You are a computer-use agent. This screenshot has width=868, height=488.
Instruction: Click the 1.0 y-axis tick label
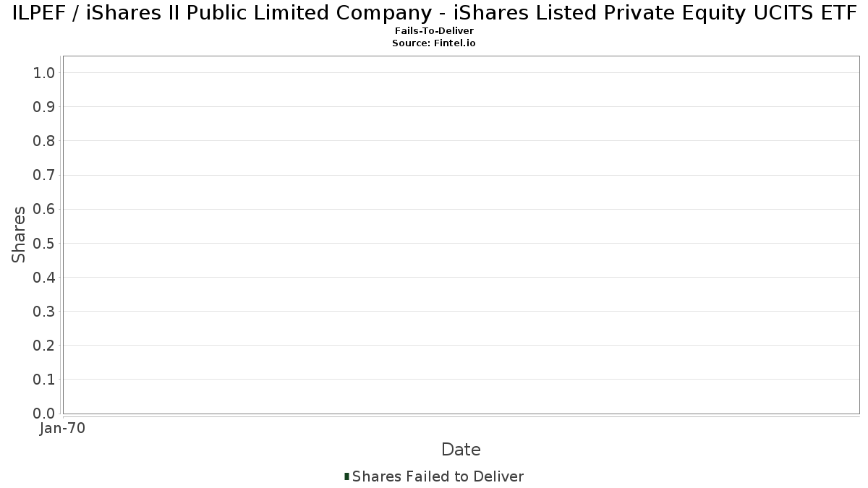coord(44,72)
